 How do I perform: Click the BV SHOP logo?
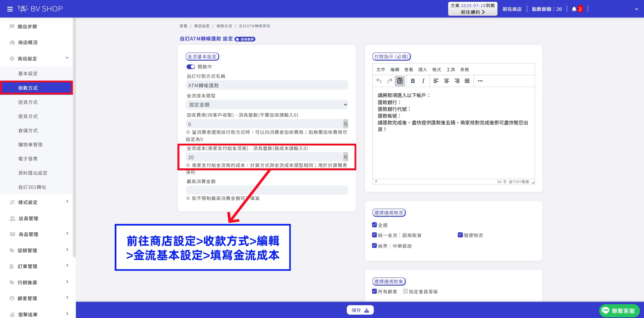[x=40, y=9]
